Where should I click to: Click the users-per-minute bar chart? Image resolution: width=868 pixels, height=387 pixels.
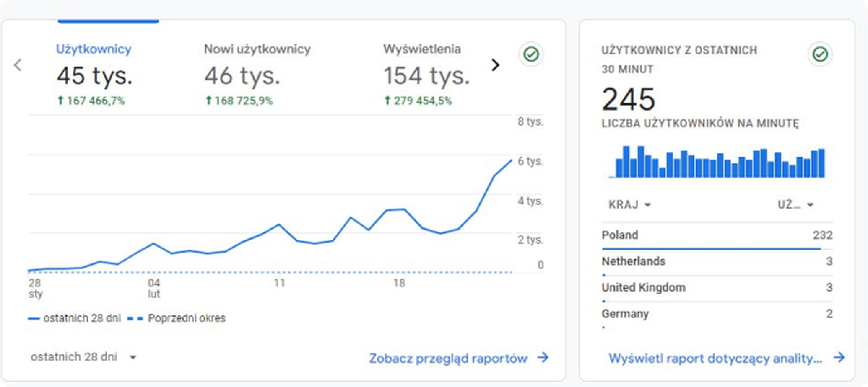(717, 162)
